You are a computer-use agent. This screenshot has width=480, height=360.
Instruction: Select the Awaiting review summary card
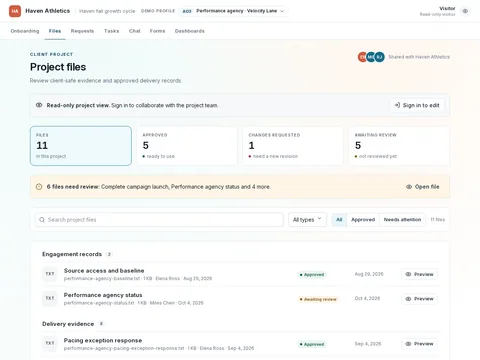pos(399,146)
